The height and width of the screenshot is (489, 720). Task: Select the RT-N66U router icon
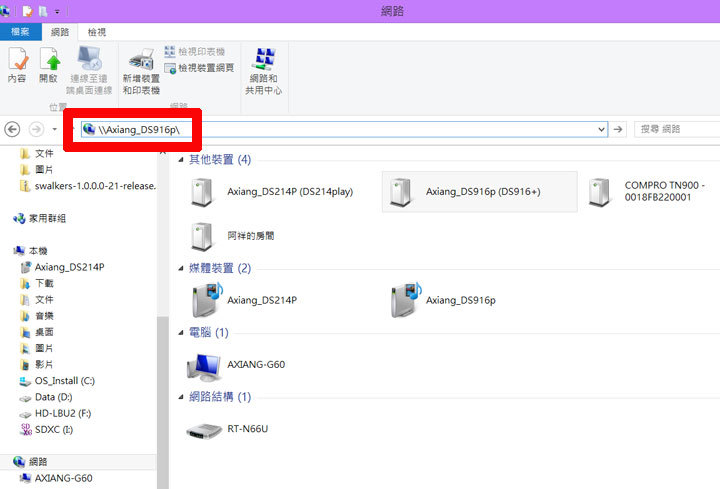pos(204,430)
